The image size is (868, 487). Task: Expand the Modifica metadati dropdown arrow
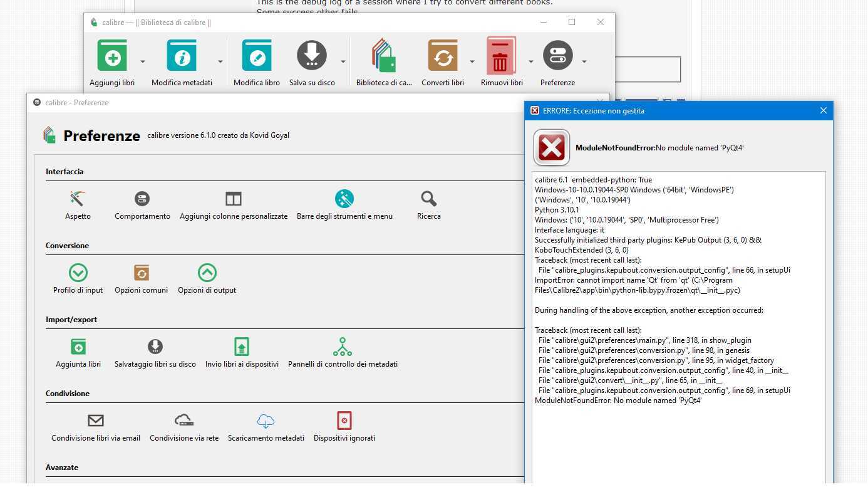(x=220, y=61)
